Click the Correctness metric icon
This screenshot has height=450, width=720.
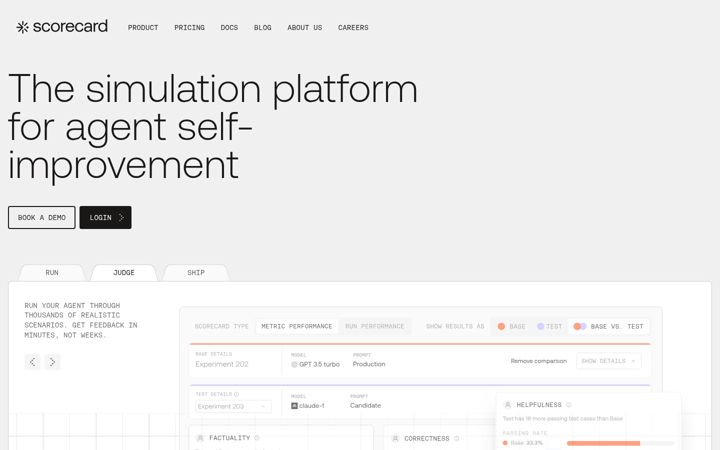pos(395,439)
